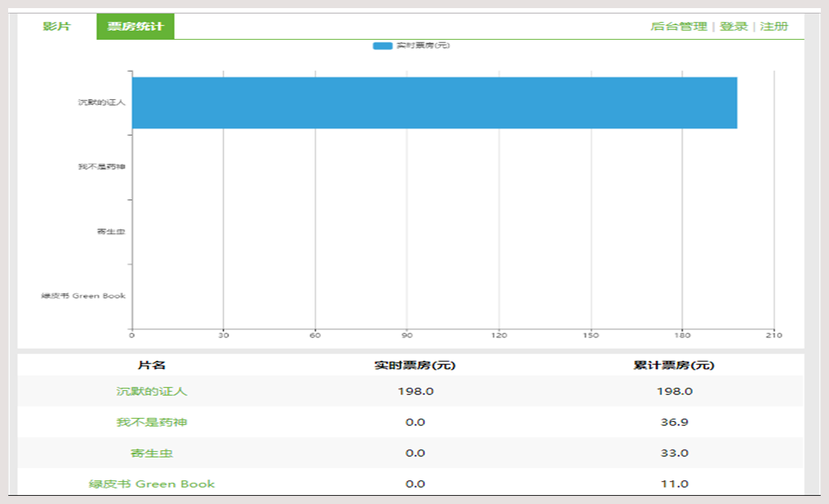829x504 pixels.
Task: Open the 沉默的证人 link in table
Action: (x=152, y=391)
